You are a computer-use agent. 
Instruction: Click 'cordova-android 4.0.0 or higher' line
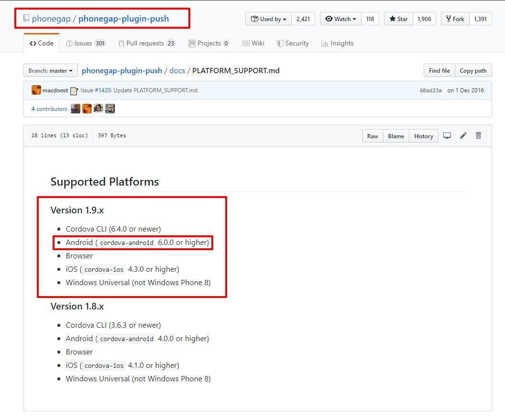tap(138, 339)
